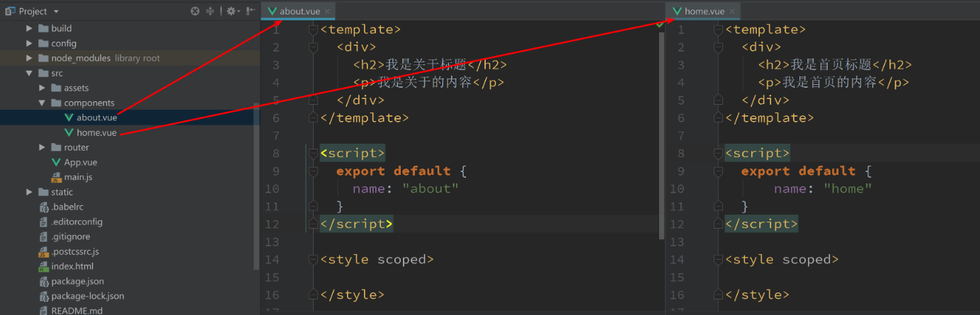This screenshot has width=980, height=315.
Task: Select the src folder icon
Action: (x=42, y=73)
